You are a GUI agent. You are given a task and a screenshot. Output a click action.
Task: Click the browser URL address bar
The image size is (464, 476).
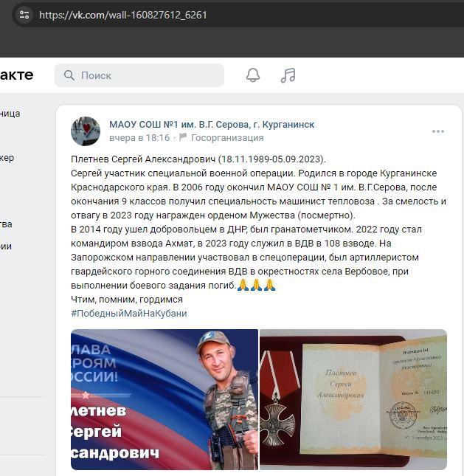click(x=237, y=15)
